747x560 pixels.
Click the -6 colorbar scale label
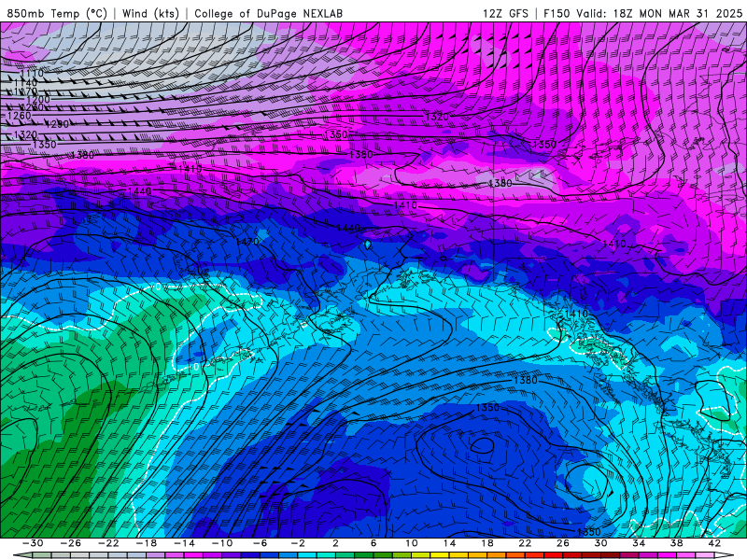[260, 543]
